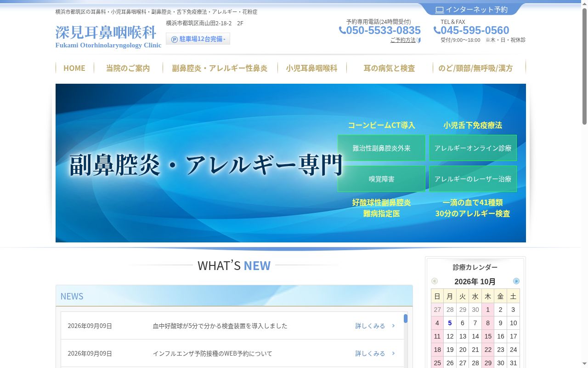
Task: Open the ご予約方法 link
Action: (x=403, y=40)
